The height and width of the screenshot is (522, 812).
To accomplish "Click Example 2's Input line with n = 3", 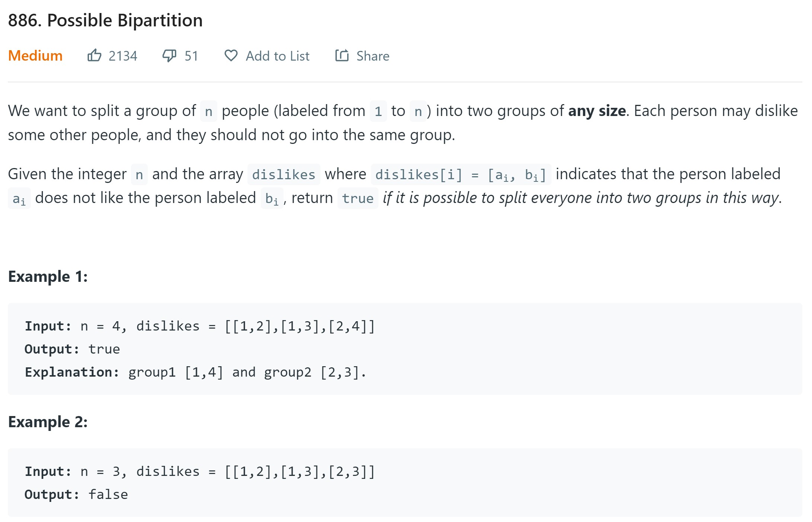I will coord(200,471).
